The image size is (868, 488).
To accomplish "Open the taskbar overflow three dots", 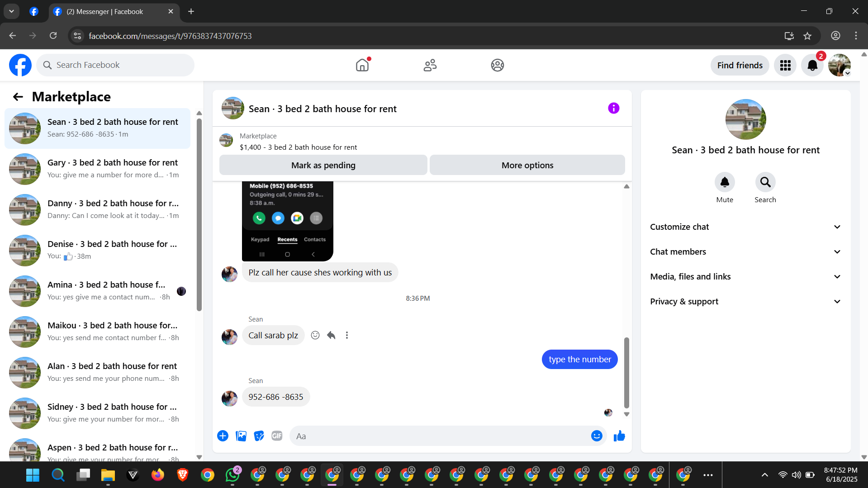I will (x=708, y=475).
